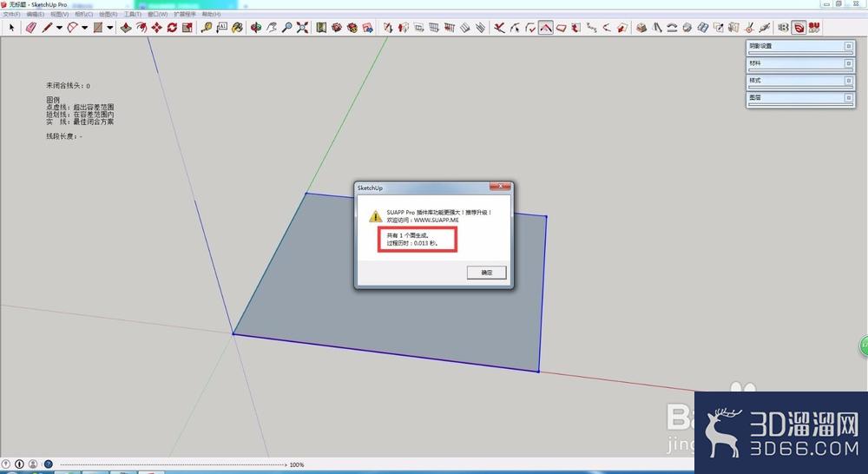Expand the 图层 tray panel
This screenshot has height=474, width=868.
tap(800, 98)
